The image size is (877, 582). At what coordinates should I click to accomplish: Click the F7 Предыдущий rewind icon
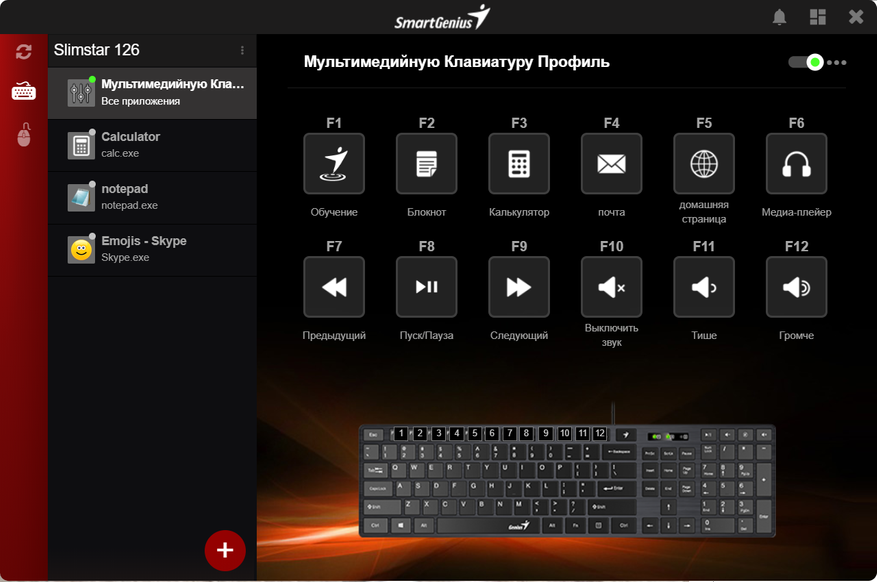click(x=334, y=287)
